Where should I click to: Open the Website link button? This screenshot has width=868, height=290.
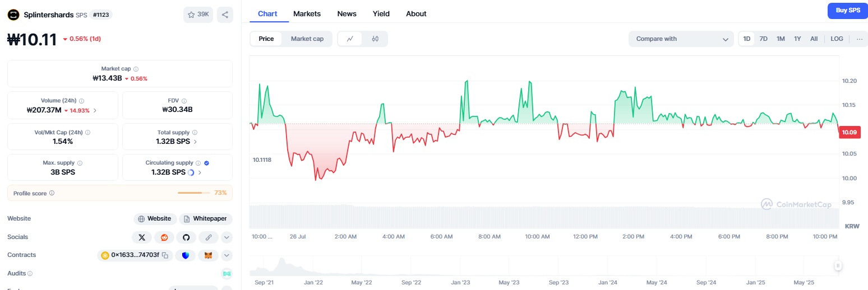click(x=155, y=219)
